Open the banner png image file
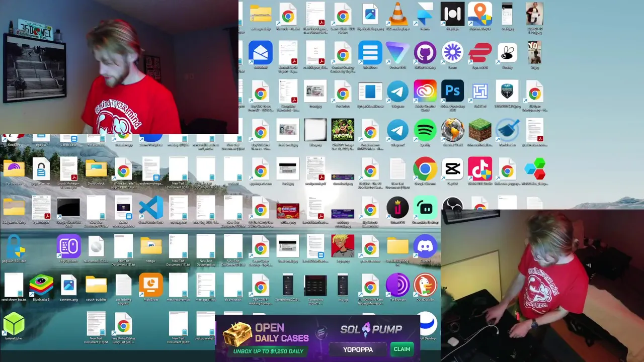 click(x=68, y=285)
